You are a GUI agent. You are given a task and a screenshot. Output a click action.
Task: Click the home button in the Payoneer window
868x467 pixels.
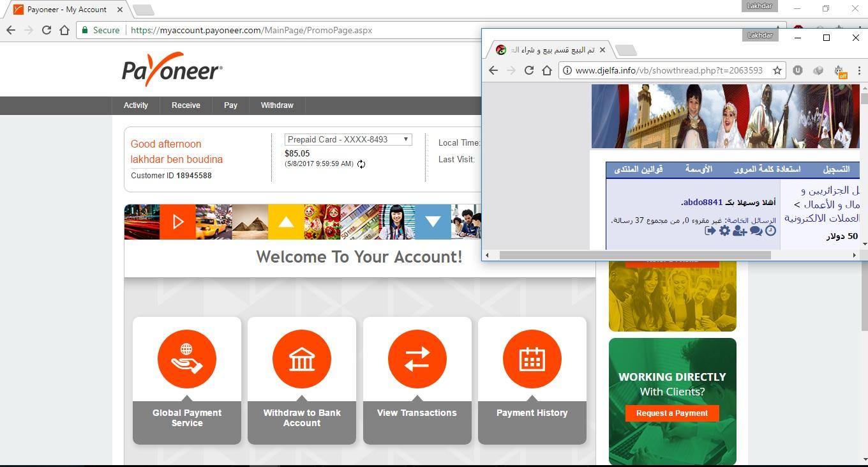pos(64,30)
